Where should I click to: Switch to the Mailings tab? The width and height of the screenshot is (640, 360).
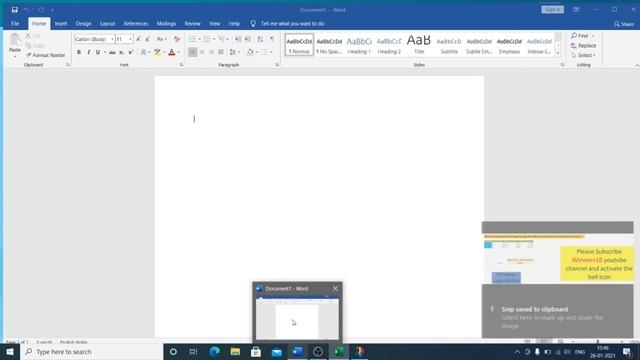pyautogui.click(x=166, y=24)
